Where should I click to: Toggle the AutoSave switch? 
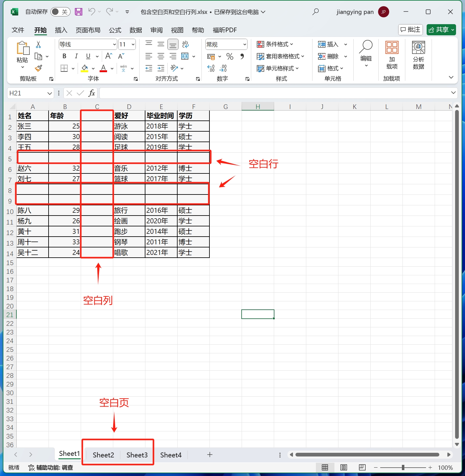60,12
